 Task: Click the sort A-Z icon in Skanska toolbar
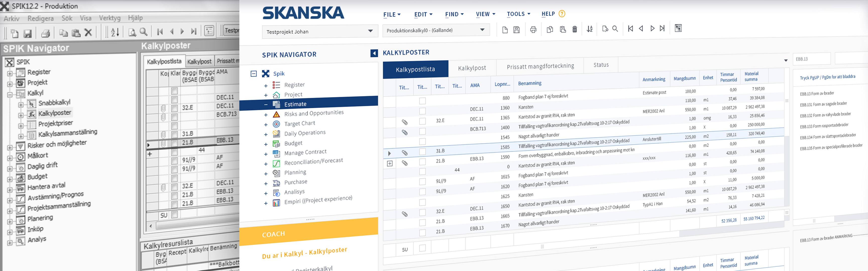(x=589, y=29)
